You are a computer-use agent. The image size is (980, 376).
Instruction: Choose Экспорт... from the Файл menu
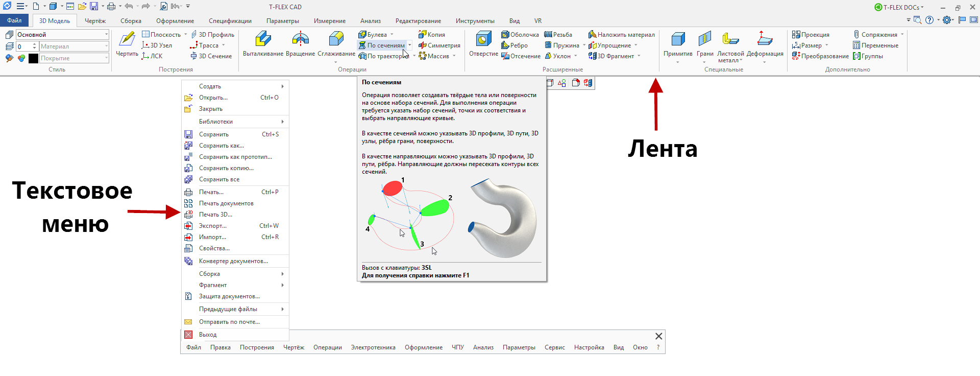[x=235, y=226]
